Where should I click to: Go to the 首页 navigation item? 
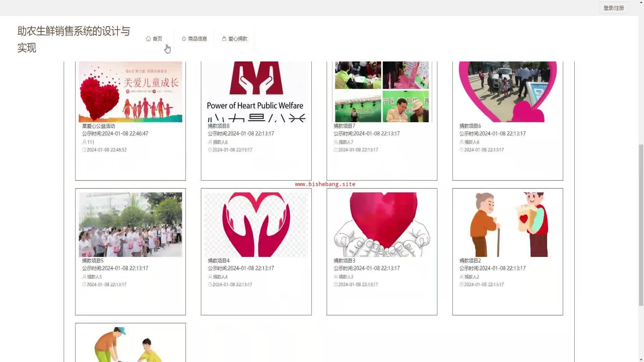pyautogui.click(x=157, y=39)
